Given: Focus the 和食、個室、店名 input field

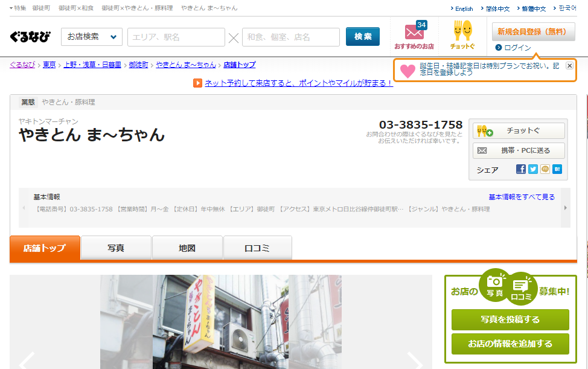Looking at the screenshot, I should click(290, 37).
